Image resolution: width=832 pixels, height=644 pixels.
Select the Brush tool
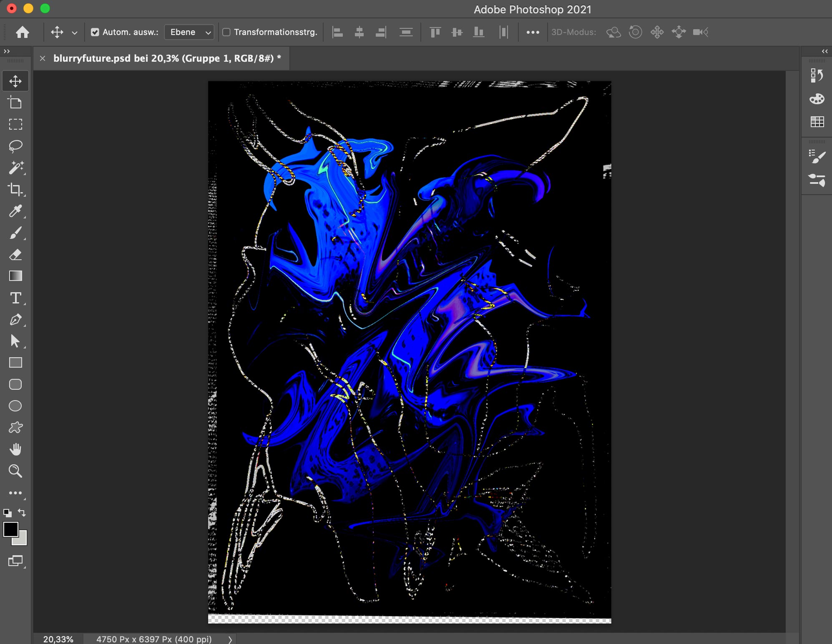pos(15,233)
